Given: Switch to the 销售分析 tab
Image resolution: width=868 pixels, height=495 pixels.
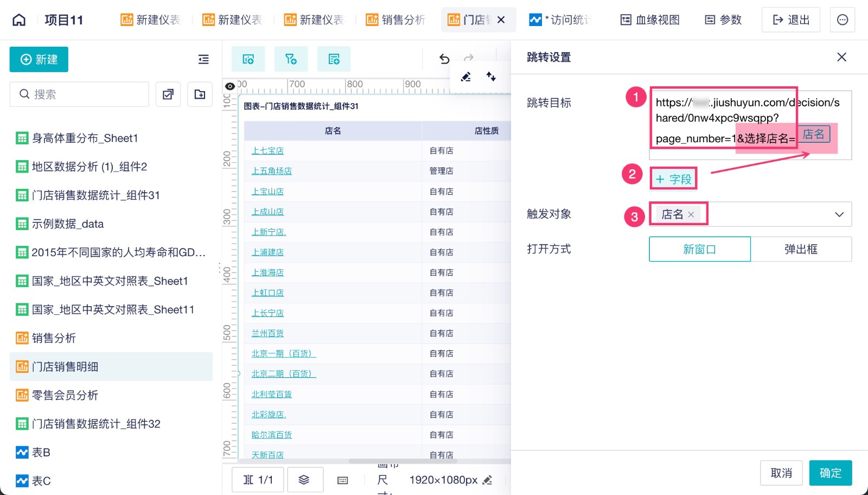Looking at the screenshot, I should coord(396,20).
